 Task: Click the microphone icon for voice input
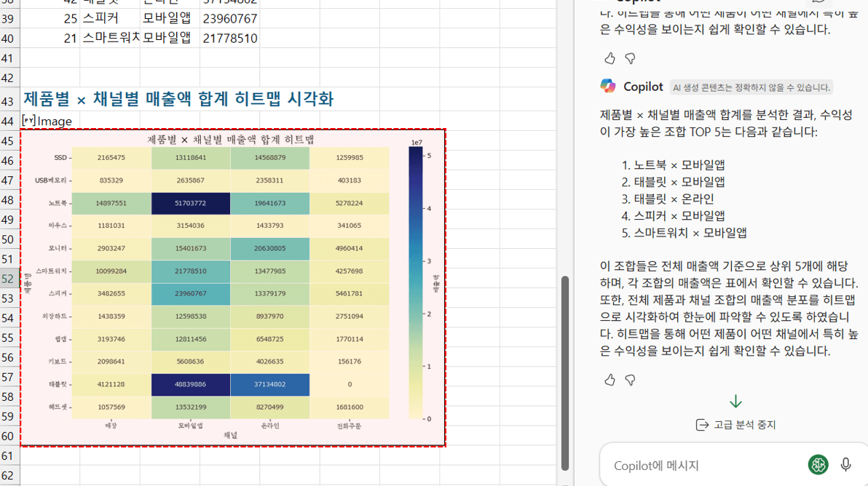[x=845, y=464]
